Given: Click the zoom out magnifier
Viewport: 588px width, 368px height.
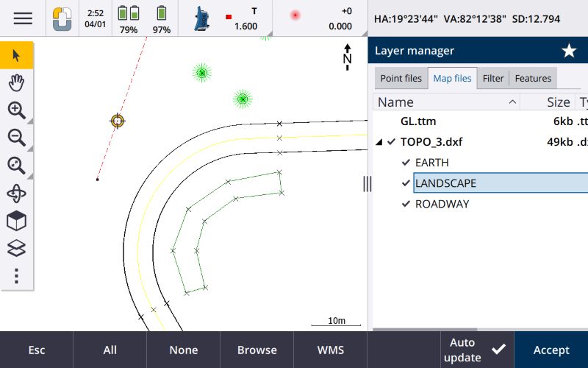Looking at the screenshot, I should (x=16, y=138).
